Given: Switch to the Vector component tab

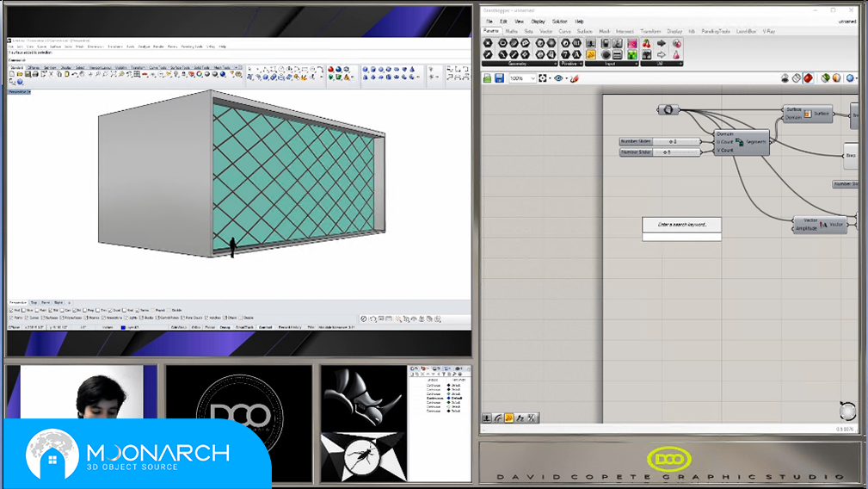Looking at the screenshot, I should 545,32.
